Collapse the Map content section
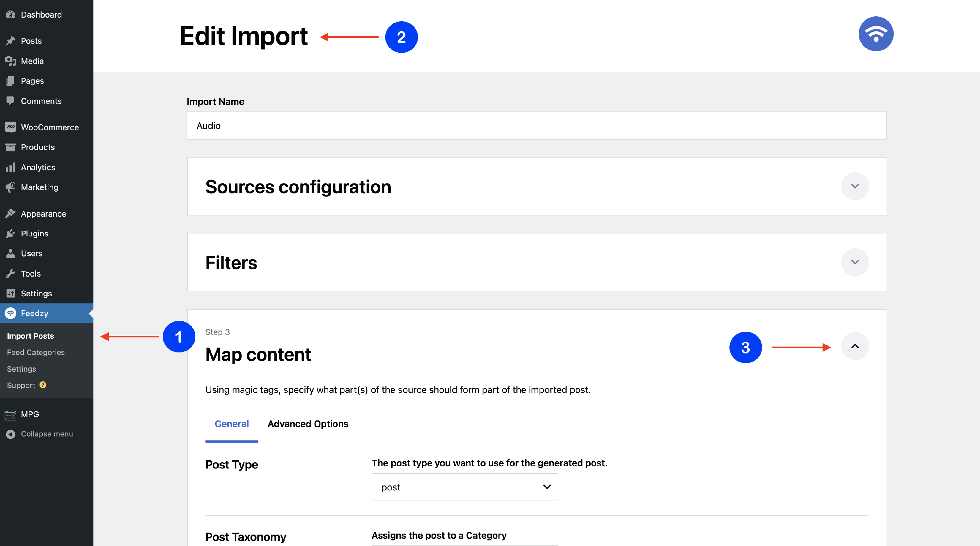 tap(855, 346)
